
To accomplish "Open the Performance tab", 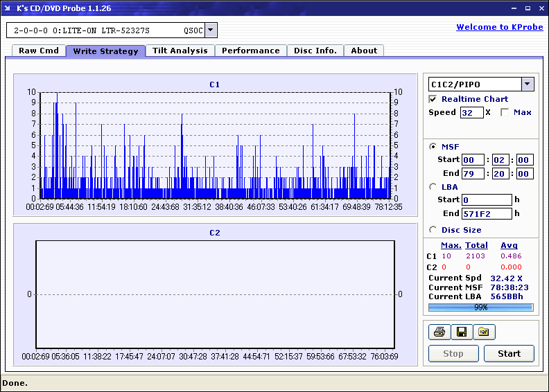I will tap(250, 51).
